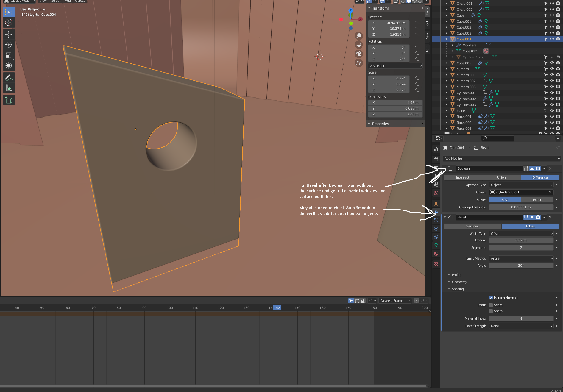Open the Face Strength dropdown
The width and height of the screenshot is (563, 392).
[x=521, y=326]
